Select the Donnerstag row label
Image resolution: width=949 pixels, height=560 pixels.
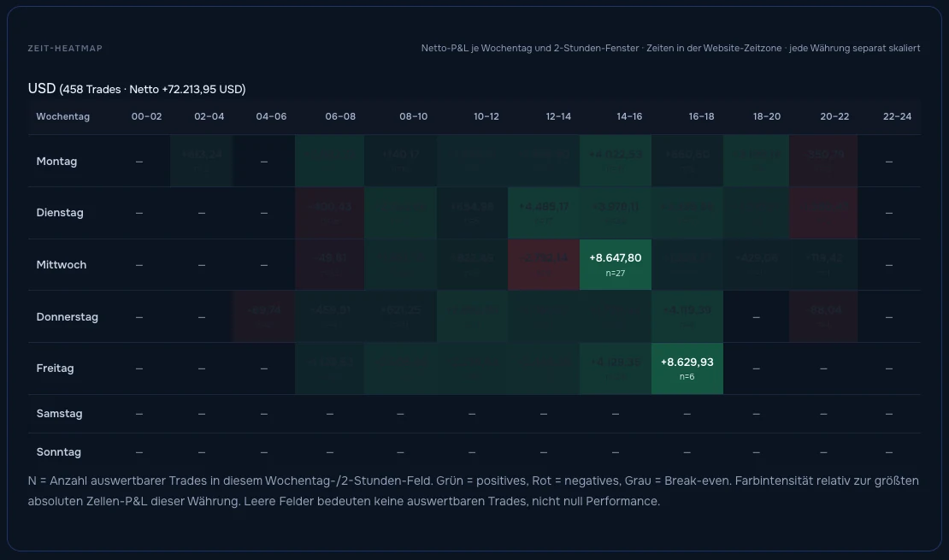67,316
